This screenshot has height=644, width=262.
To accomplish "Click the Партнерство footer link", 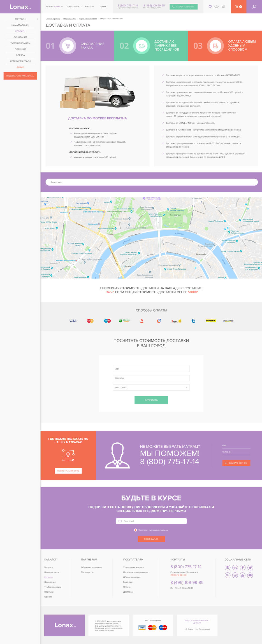I will click(x=87, y=572).
